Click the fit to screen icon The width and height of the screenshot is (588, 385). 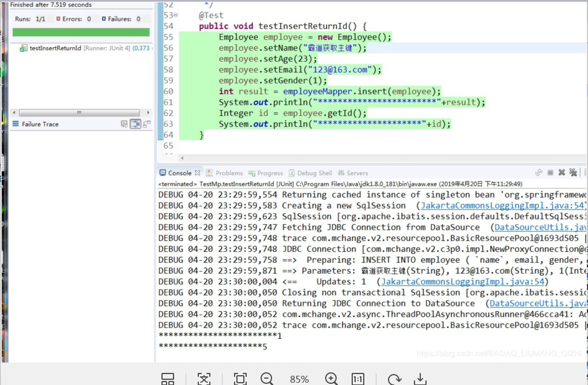(x=240, y=379)
